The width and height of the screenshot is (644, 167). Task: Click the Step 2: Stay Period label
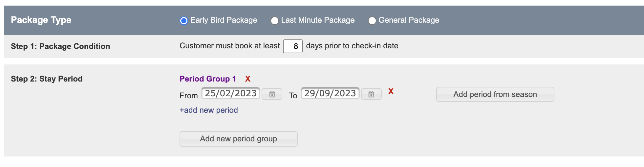(47, 79)
